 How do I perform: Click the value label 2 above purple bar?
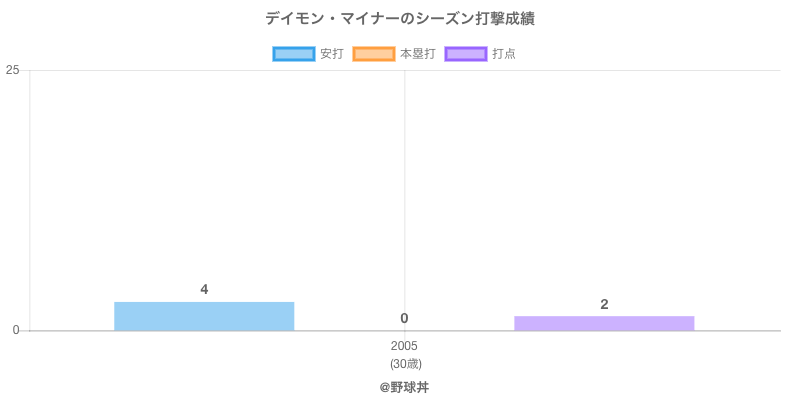coord(604,304)
